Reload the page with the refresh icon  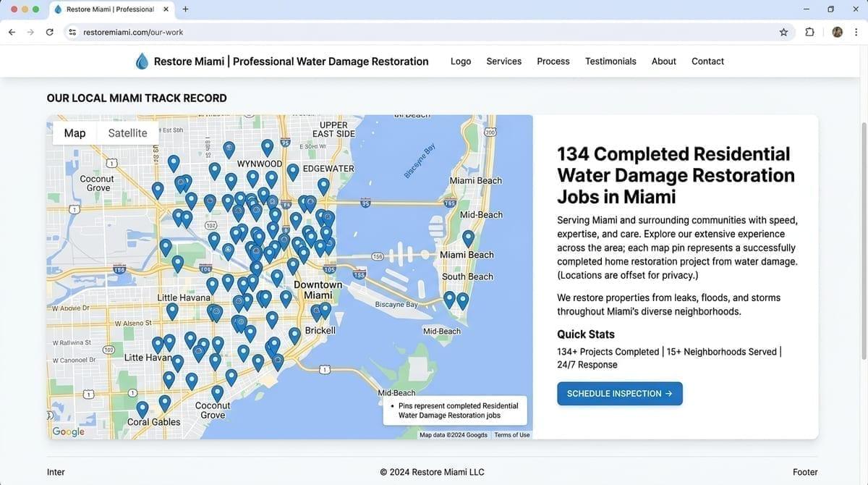click(49, 32)
